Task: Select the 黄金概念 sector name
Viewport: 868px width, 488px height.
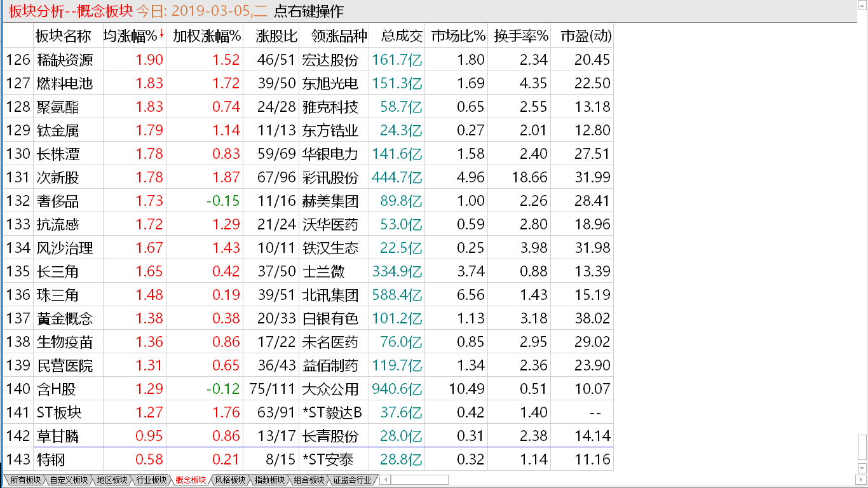Action: 65,318
